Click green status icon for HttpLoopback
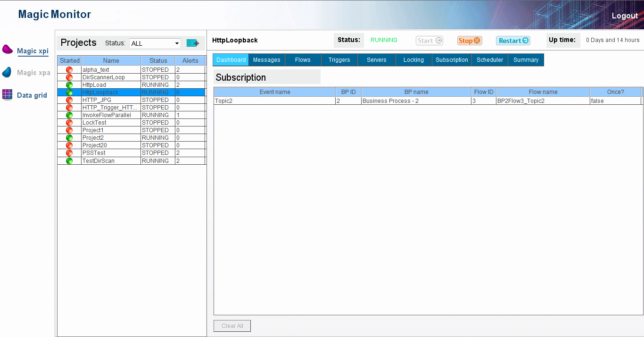 [x=69, y=93]
